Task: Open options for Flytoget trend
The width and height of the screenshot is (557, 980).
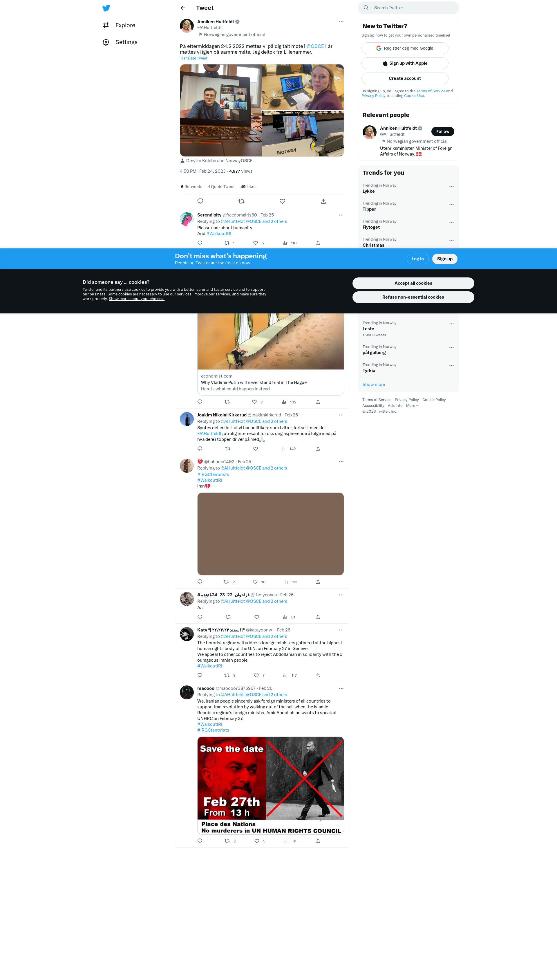Action: 451,222
